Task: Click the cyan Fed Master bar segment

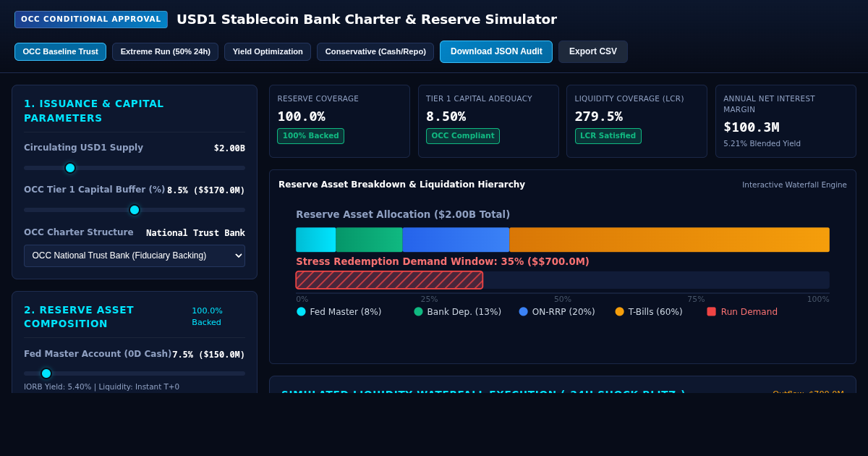Action: click(316, 240)
